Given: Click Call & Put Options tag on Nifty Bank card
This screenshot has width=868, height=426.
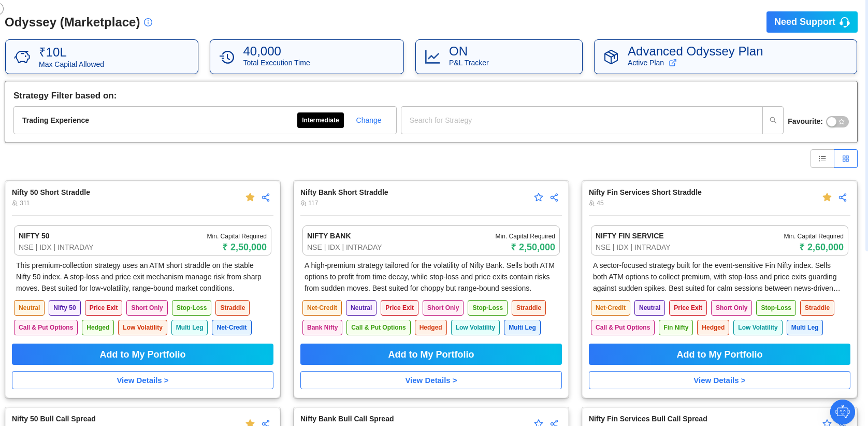Looking at the screenshot, I should point(379,328).
